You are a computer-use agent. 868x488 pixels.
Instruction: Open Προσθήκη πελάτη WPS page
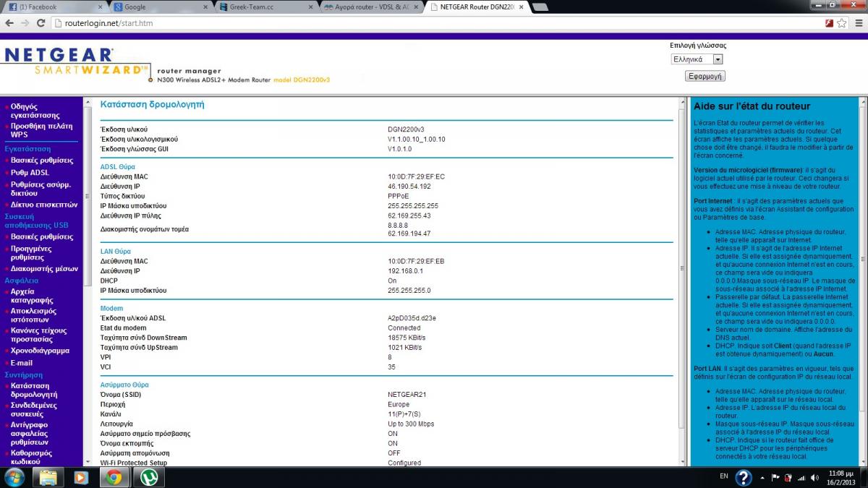pos(41,130)
